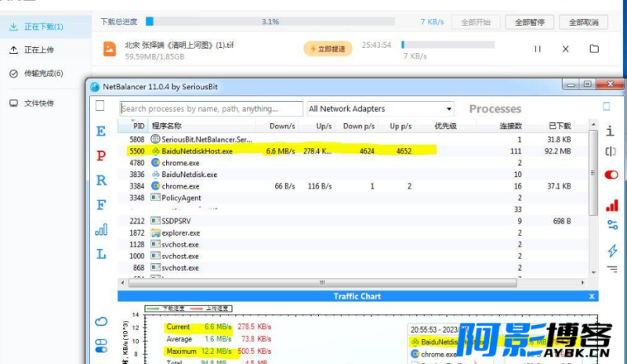
Task: Click the info i icon on right
Action: [x=611, y=131]
